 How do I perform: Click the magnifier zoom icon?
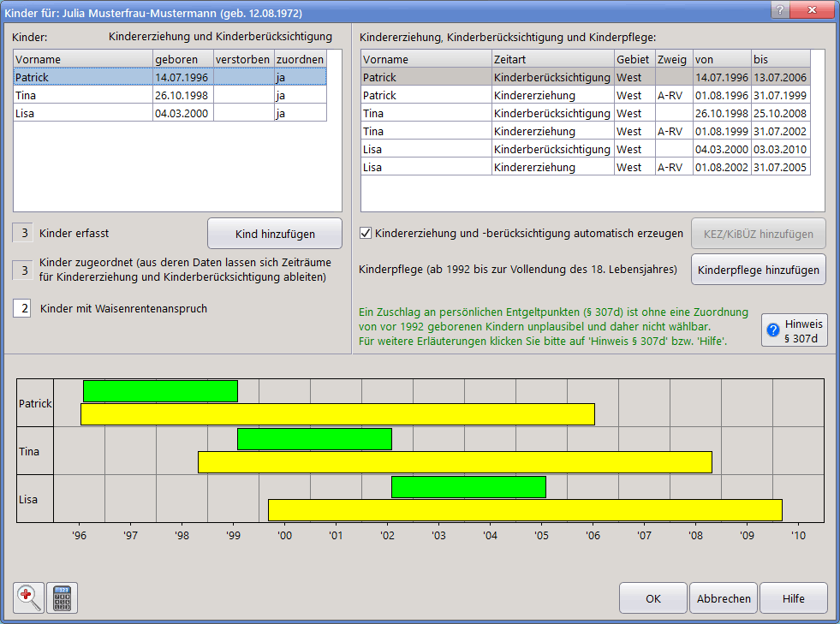[28, 597]
